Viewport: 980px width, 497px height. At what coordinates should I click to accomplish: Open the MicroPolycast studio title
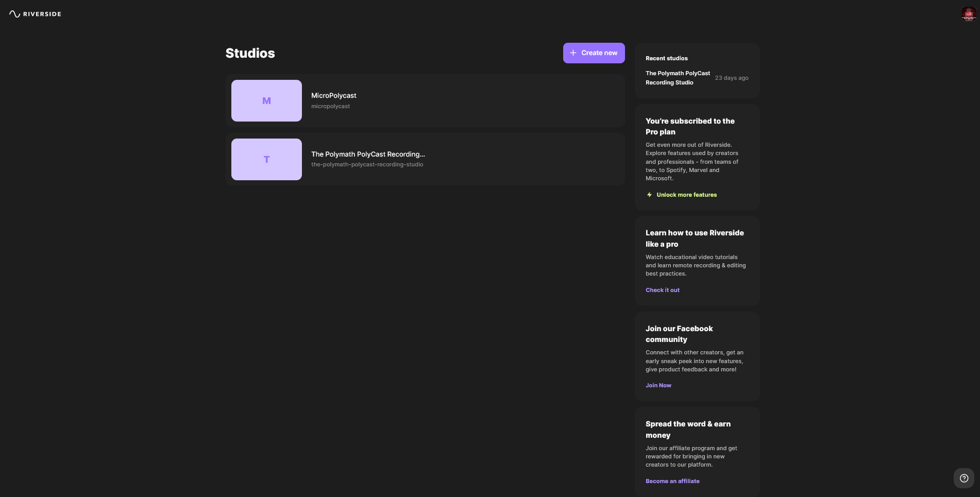tap(333, 96)
